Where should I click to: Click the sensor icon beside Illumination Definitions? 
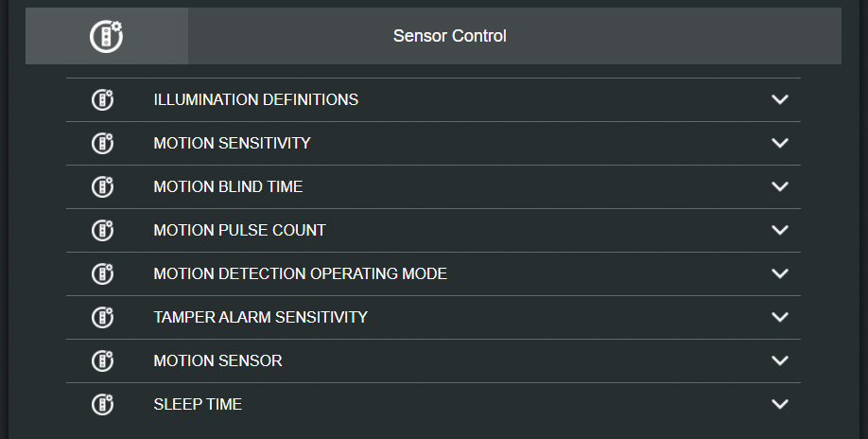click(102, 99)
